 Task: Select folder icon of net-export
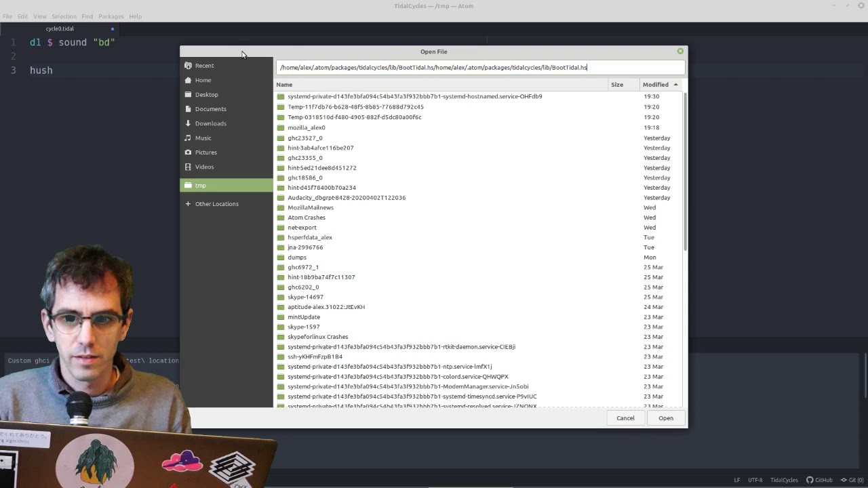pyautogui.click(x=281, y=228)
